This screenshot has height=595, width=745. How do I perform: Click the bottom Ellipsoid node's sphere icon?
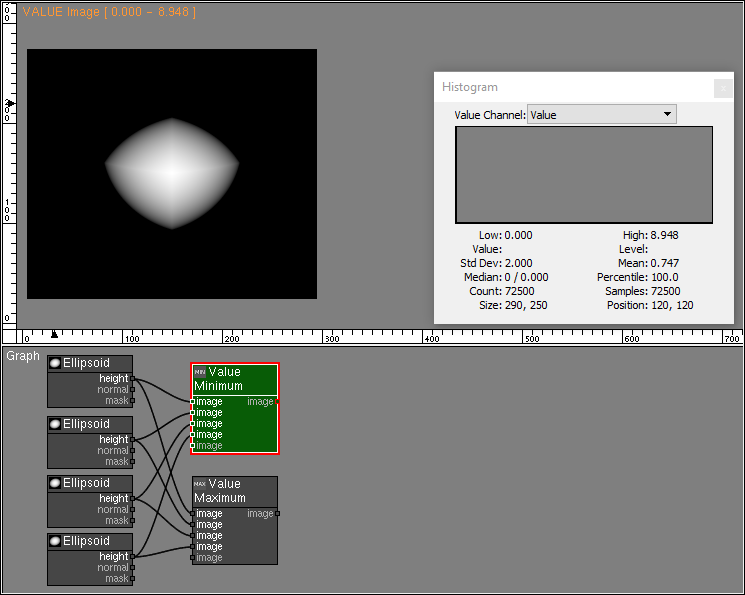click(x=55, y=541)
